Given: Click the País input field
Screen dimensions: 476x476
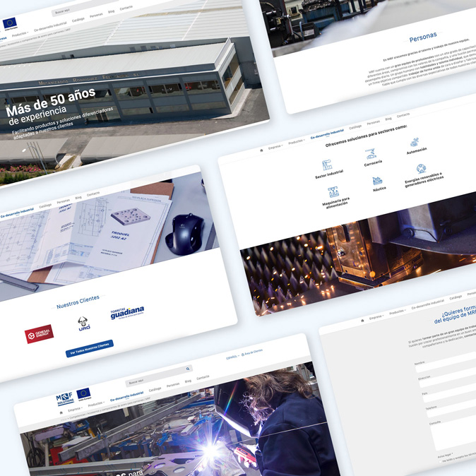Looking at the screenshot, I should 450,393.
